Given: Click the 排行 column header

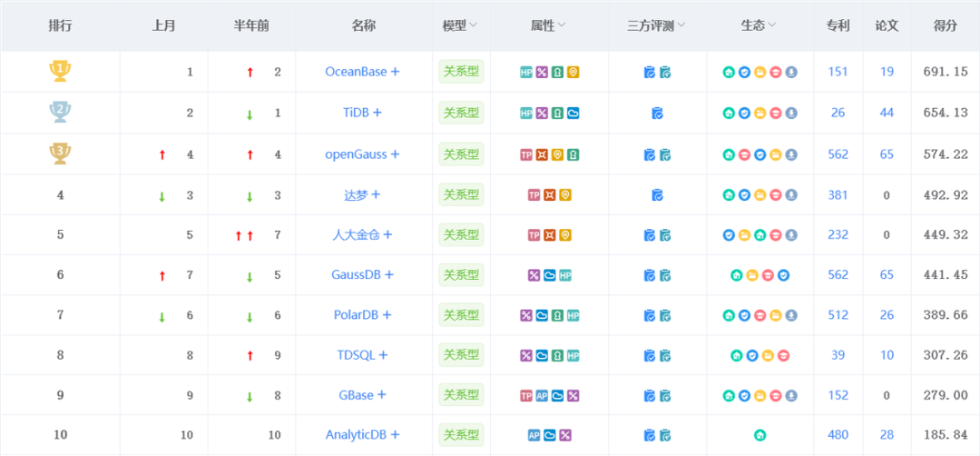Looking at the screenshot, I should pyautogui.click(x=60, y=25).
